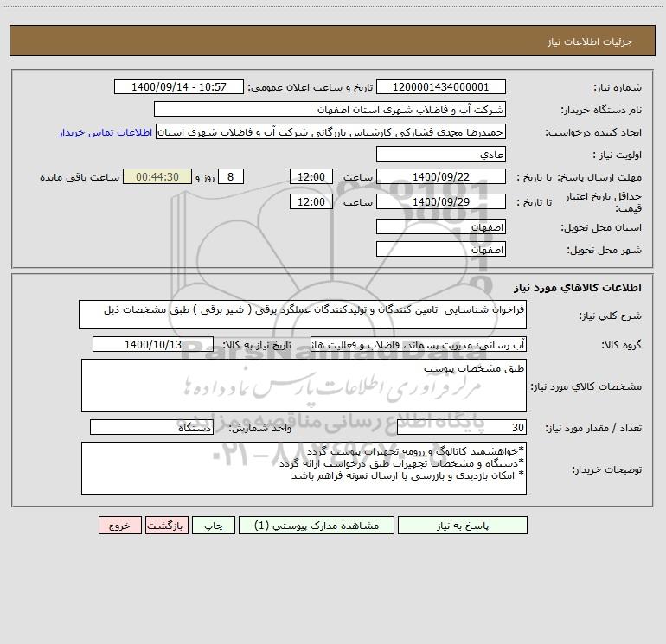Click تاریخ و ساعت اعلان عمومی label
This screenshot has width=666, height=644.
point(310,87)
